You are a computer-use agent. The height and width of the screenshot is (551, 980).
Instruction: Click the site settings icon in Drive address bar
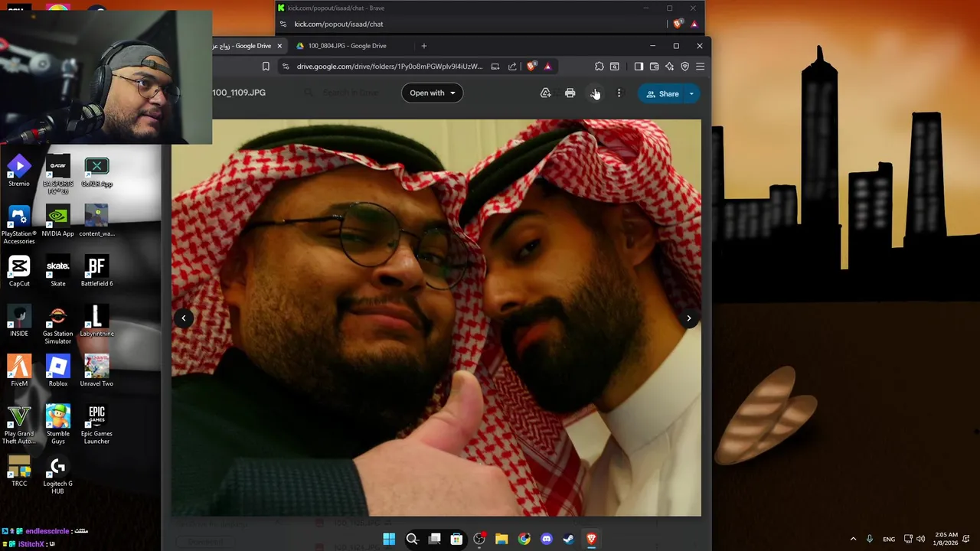point(286,67)
